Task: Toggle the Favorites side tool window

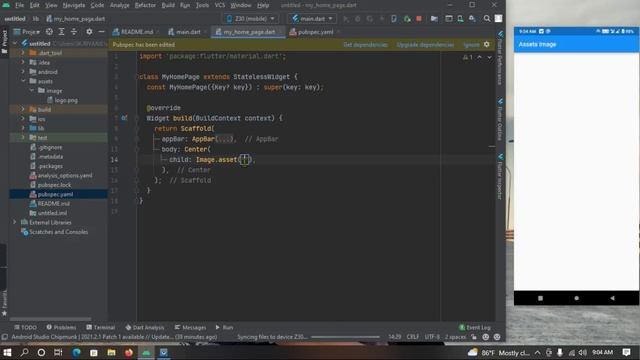Action: (x=4, y=303)
